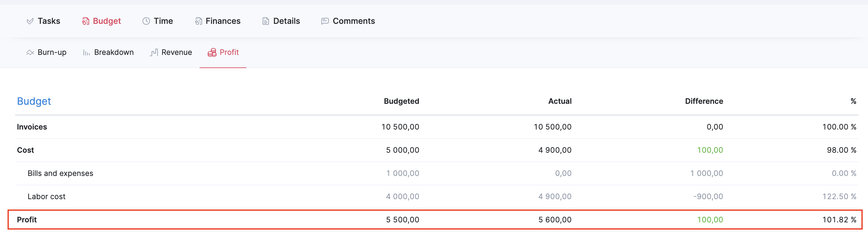Select the Profit sub-tab label
The width and height of the screenshot is (868, 244).
coord(229,52)
